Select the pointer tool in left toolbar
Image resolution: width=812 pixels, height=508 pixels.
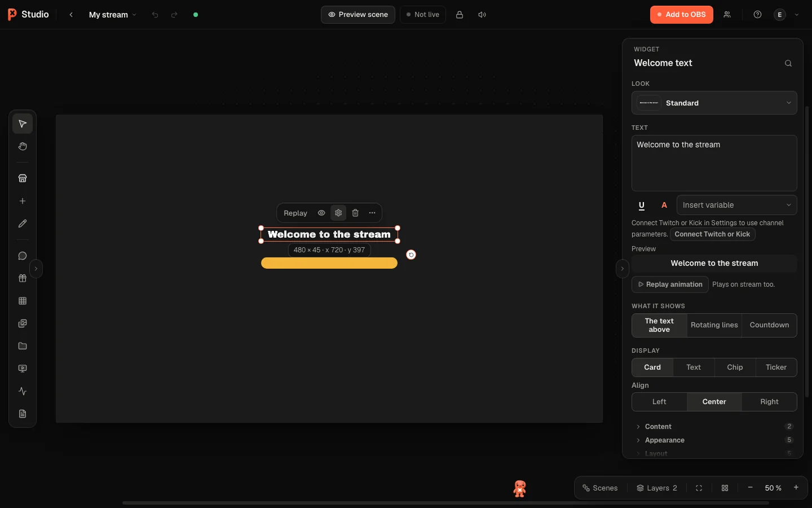point(23,124)
